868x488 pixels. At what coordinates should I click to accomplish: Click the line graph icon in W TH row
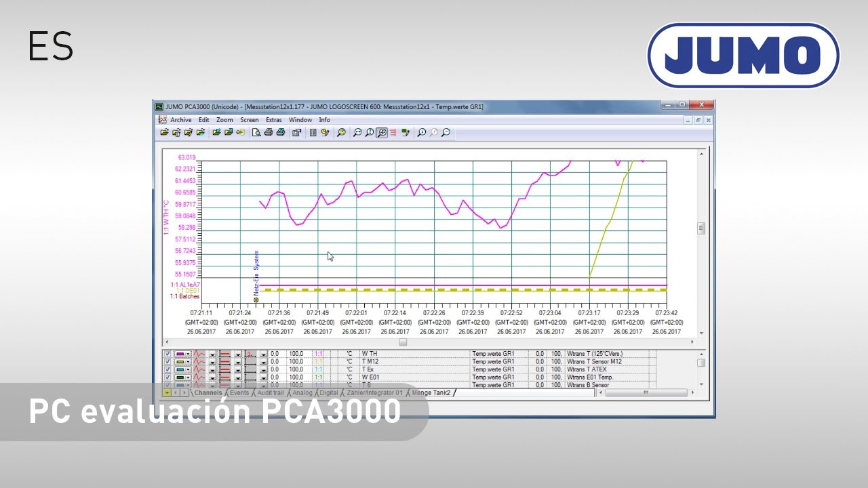[199, 354]
